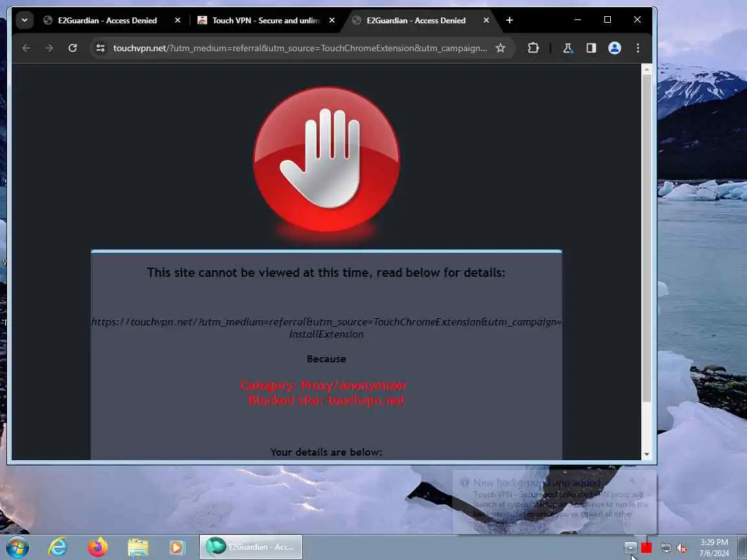
Task: Click the red stop hand image
Action: 326,159
